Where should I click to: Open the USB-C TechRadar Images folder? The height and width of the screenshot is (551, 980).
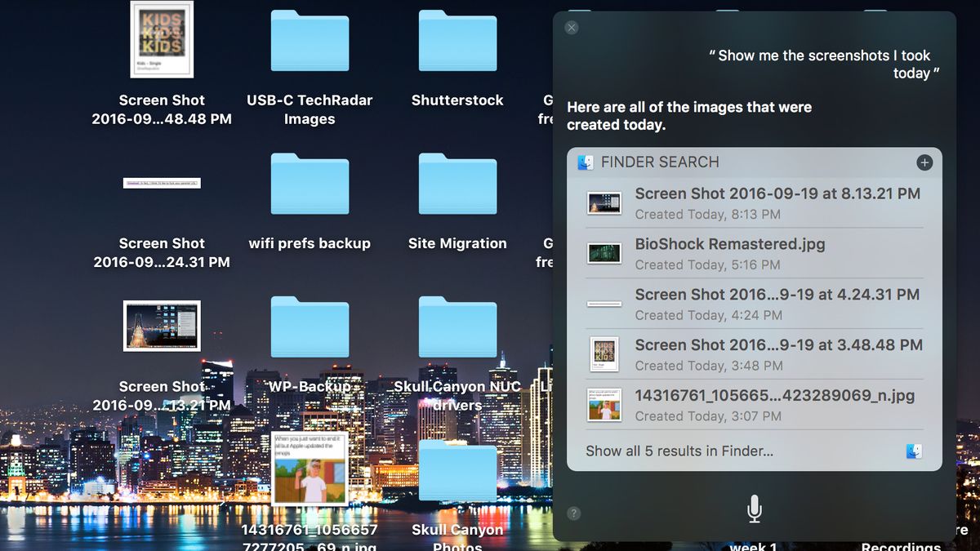[310, 39]
